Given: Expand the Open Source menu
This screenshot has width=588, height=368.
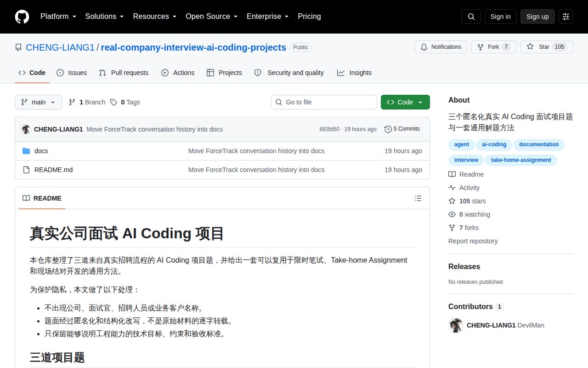Looking at the screenshot, I should pos(211,17).
